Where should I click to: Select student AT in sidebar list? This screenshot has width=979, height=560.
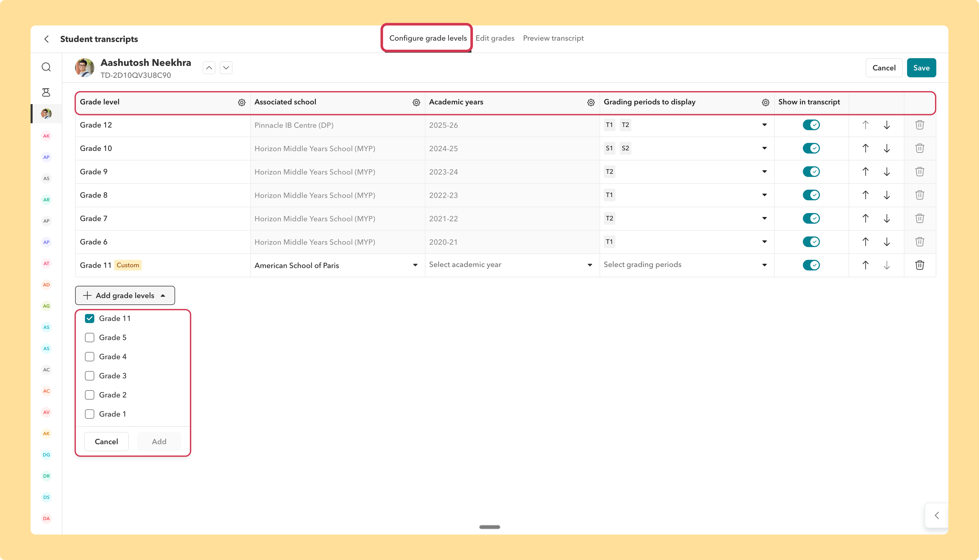pyautogui.click(x=46, y=263)
